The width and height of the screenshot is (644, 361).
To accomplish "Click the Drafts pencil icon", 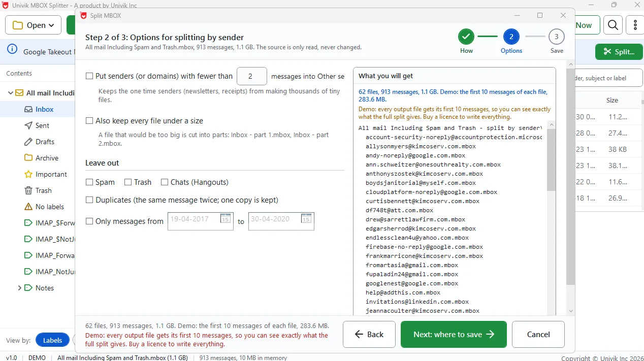I will tap(28, 142).
